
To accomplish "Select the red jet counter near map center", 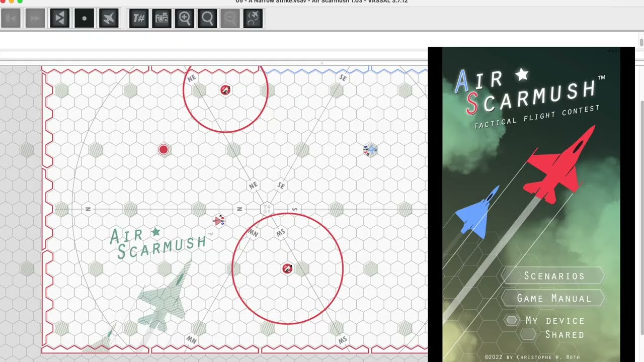I will tap(218, 220).
